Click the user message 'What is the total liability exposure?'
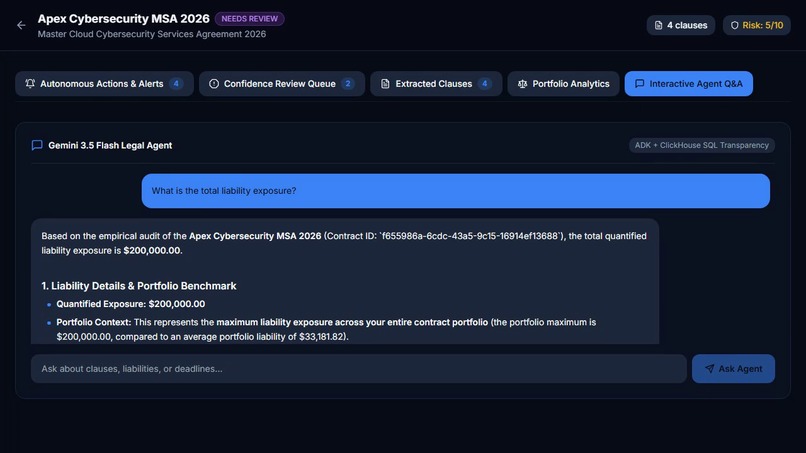 455,191
